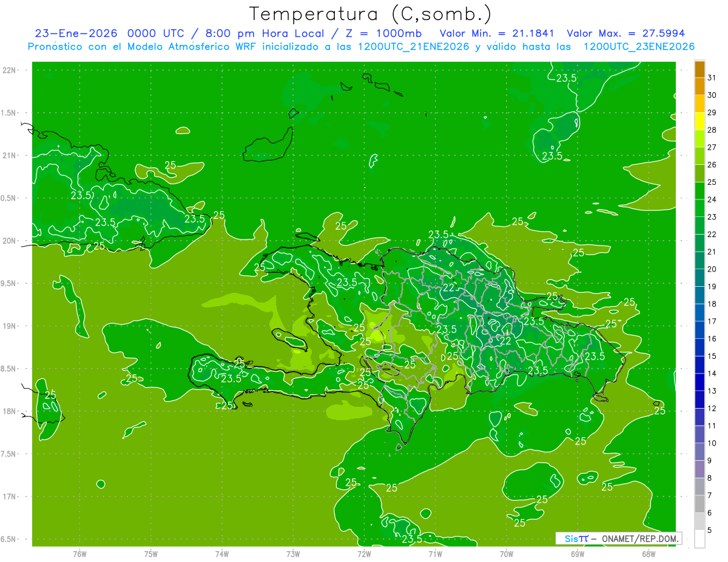
Task: Click the "Temperatura (C,somb.)" map title
Action: pos(371,14)
